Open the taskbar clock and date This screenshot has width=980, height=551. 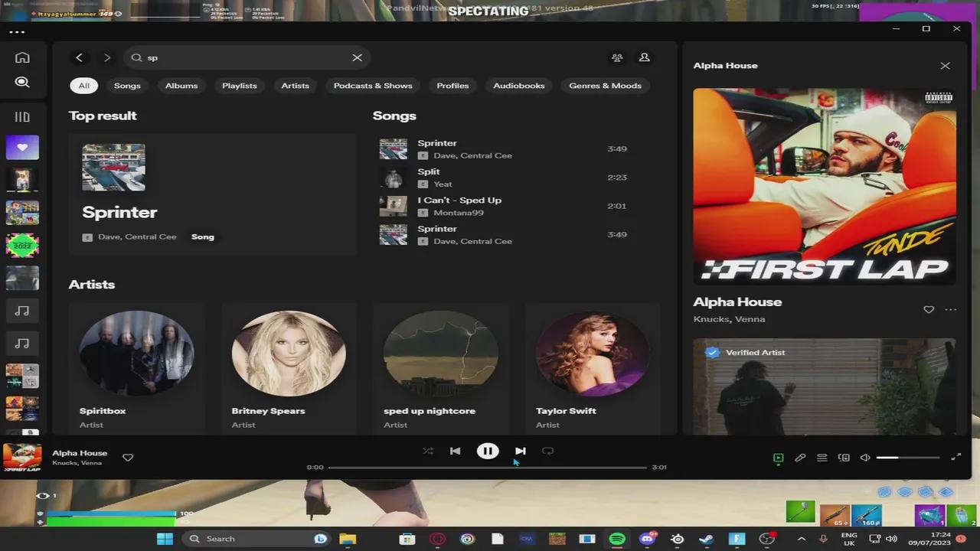929,539
